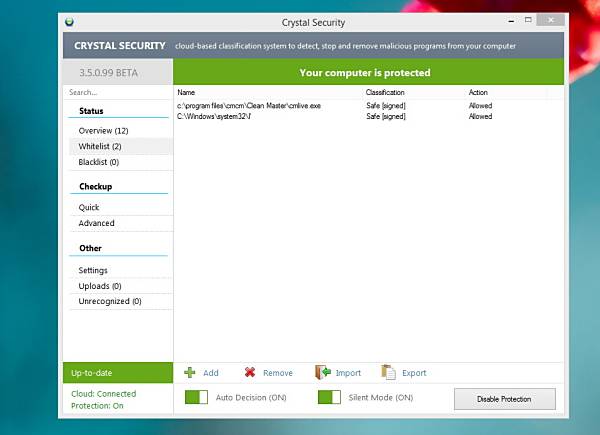Click the Export label link
600x435 pixels.
pos(414,373)
